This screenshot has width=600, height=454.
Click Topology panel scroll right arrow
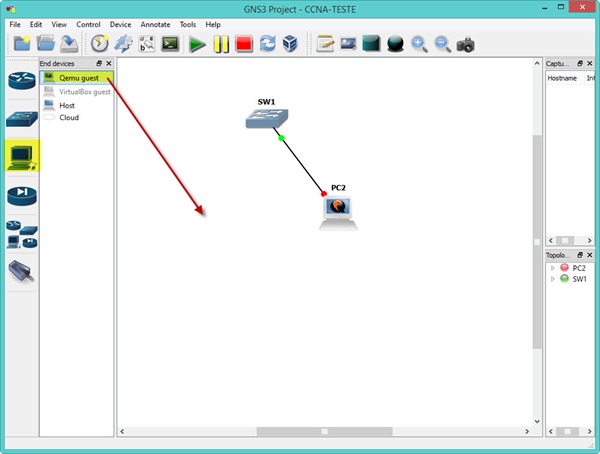pyautogui.click(x=589, y=431)
